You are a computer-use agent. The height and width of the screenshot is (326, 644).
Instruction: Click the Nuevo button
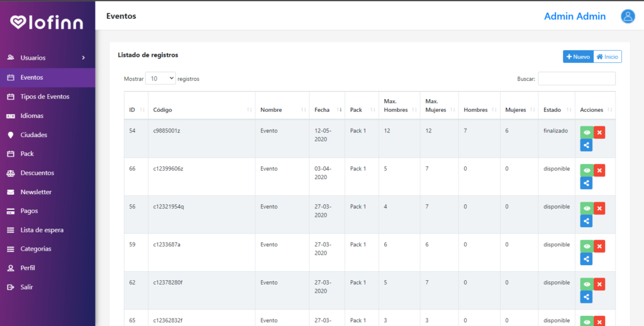578,57
